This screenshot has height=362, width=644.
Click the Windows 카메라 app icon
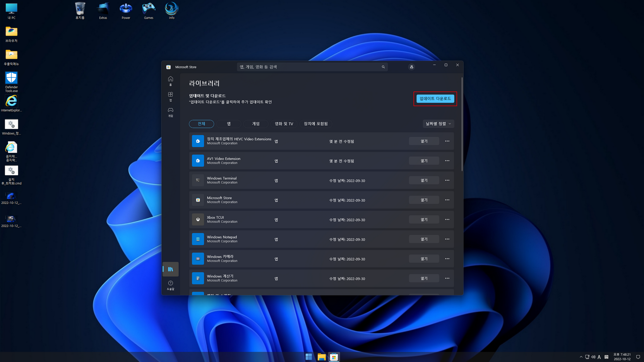(198, 259)
